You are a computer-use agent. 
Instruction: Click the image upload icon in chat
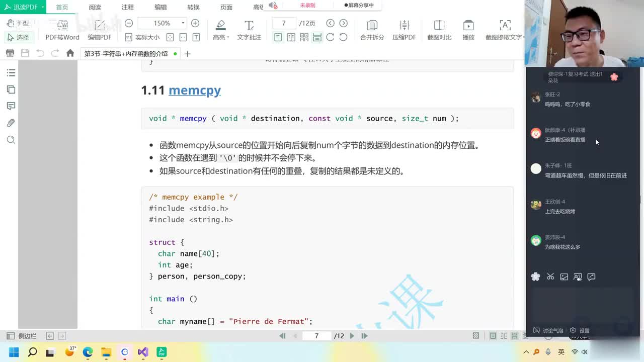pos(564,277)
